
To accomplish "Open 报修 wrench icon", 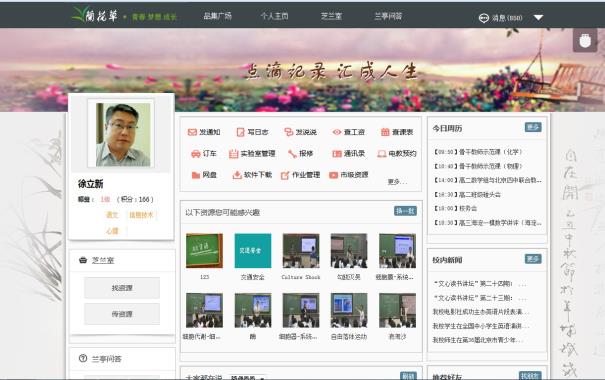I will coord(292,154).
